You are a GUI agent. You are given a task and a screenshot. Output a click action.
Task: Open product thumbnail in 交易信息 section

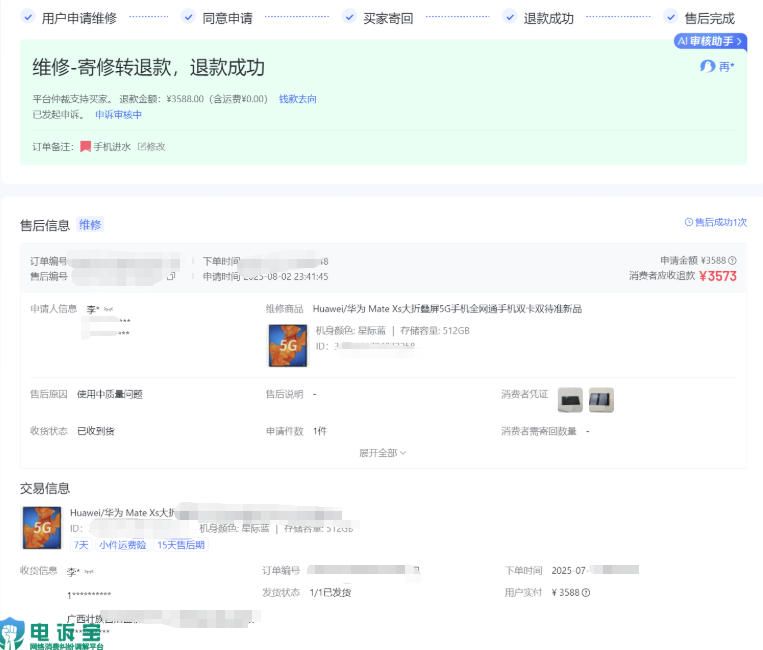pos(42,527)
